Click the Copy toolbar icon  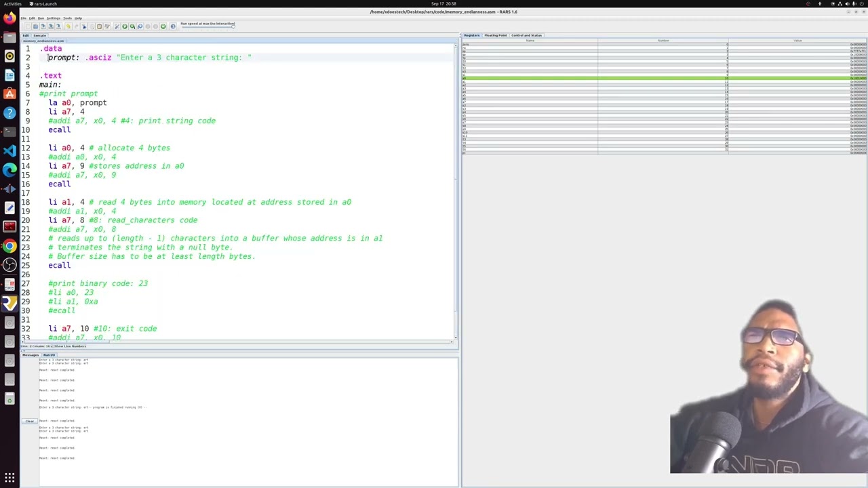coord(92,26)
